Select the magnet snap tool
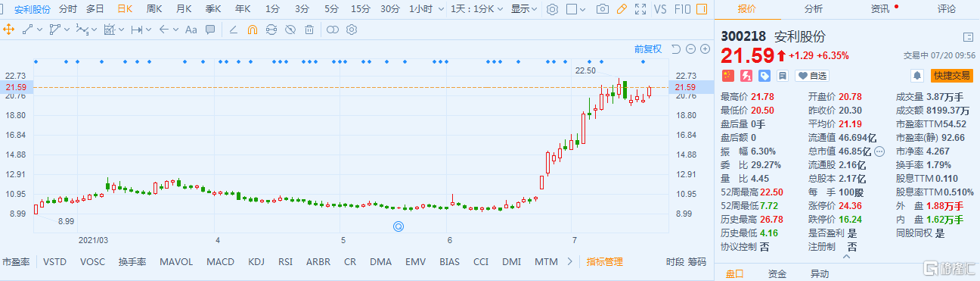 point(253,30)
